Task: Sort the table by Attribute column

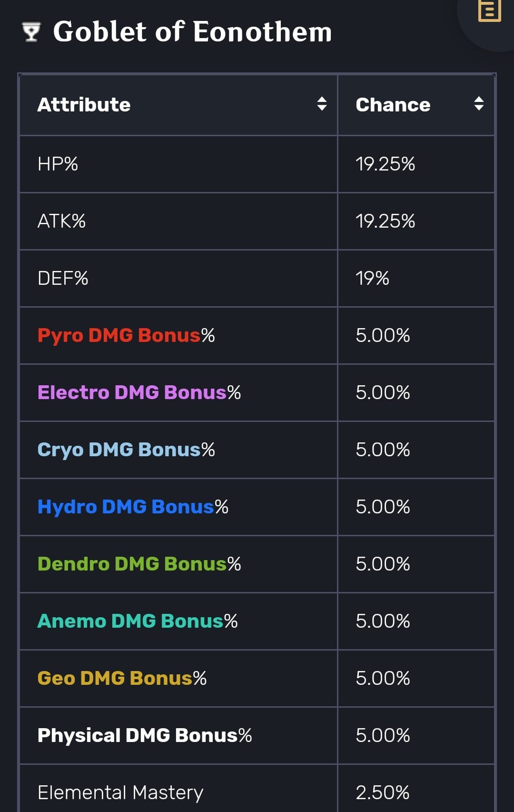Action: pyautogui.click(x=323, y=105)
